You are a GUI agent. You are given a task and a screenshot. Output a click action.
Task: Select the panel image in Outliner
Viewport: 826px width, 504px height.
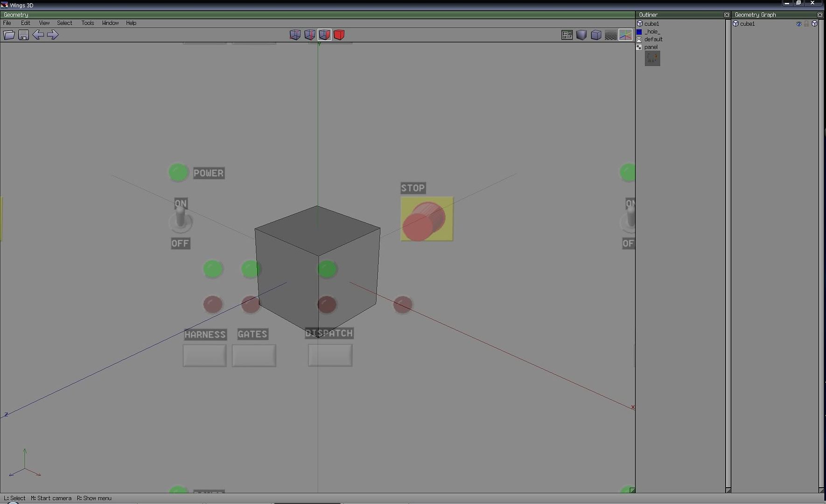point(651,47)
